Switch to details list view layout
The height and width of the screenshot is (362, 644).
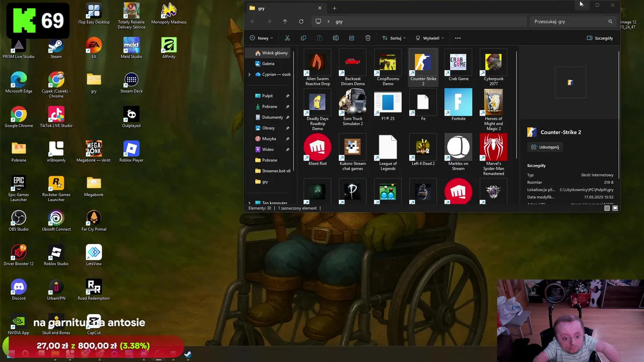point(607,208)
